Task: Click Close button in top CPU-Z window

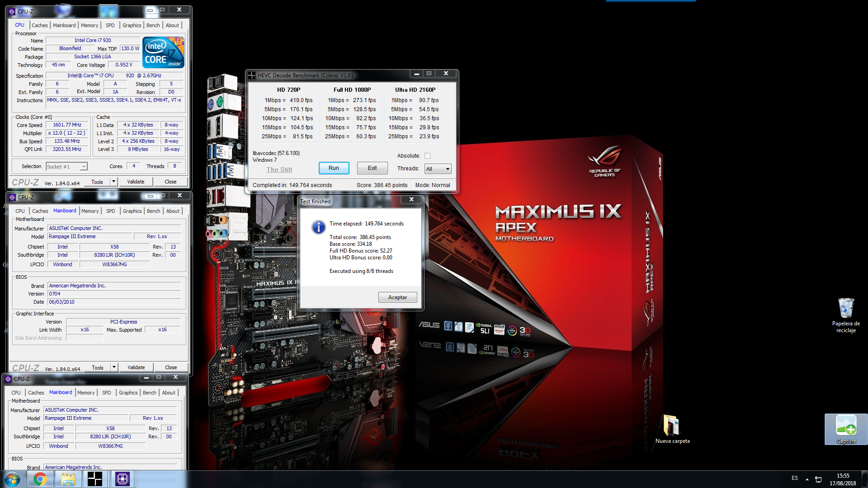Action: pyautogui.click(x=170, y=182)
